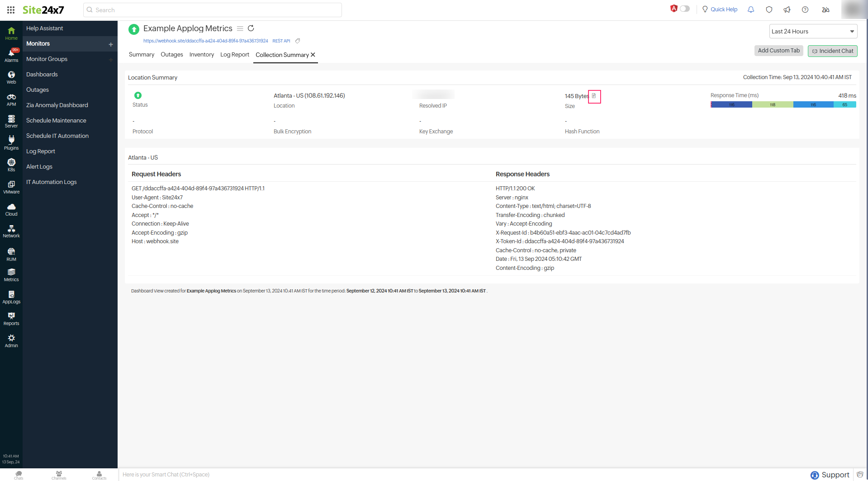Click the notifications bell icon
The height and width of the screenshot is (481, 868).
751,9
